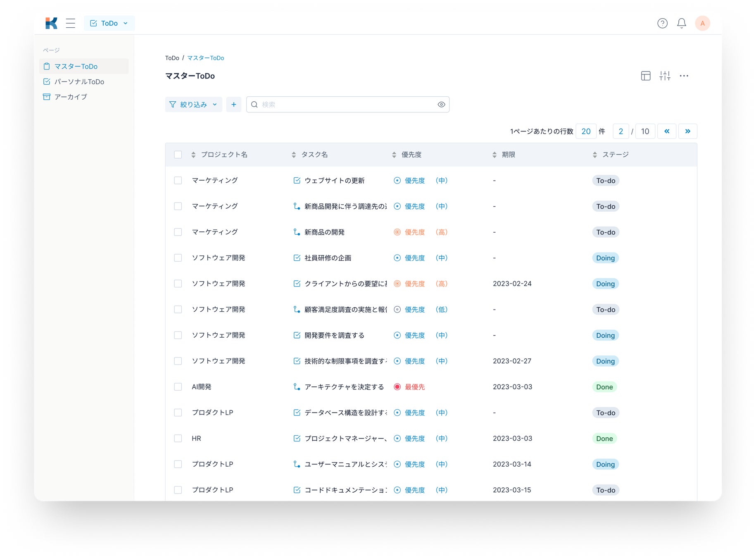Open the table layout view icon

[x=646, y=76]
